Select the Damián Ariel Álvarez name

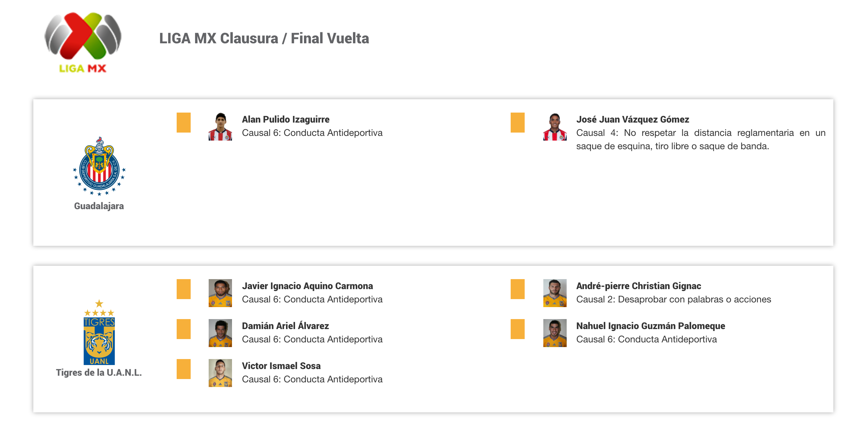[x=285, y=326]
